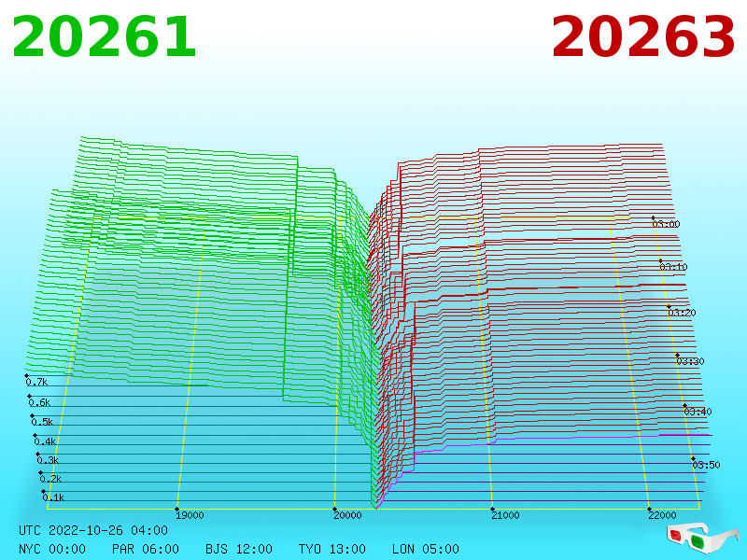
Task: Click the 0.6k depth axis label
Action: click(x=39, y=402)
